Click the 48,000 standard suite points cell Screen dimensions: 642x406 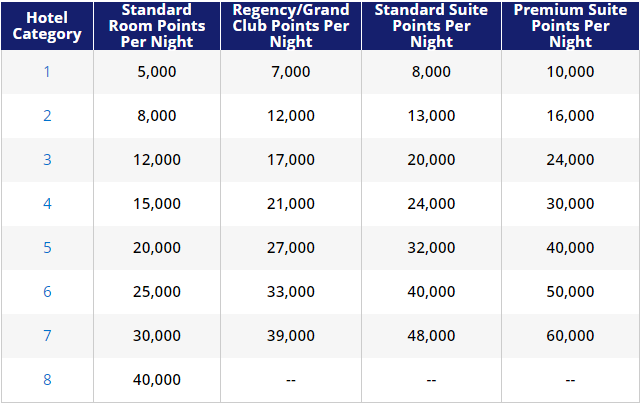tap(431, 336)
